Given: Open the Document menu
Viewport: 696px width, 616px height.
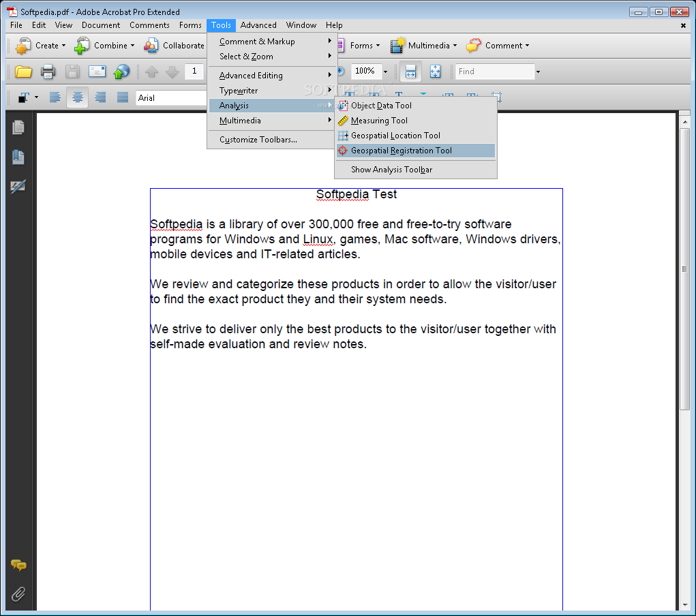Looking at the screenshot, I should point(101,25).
